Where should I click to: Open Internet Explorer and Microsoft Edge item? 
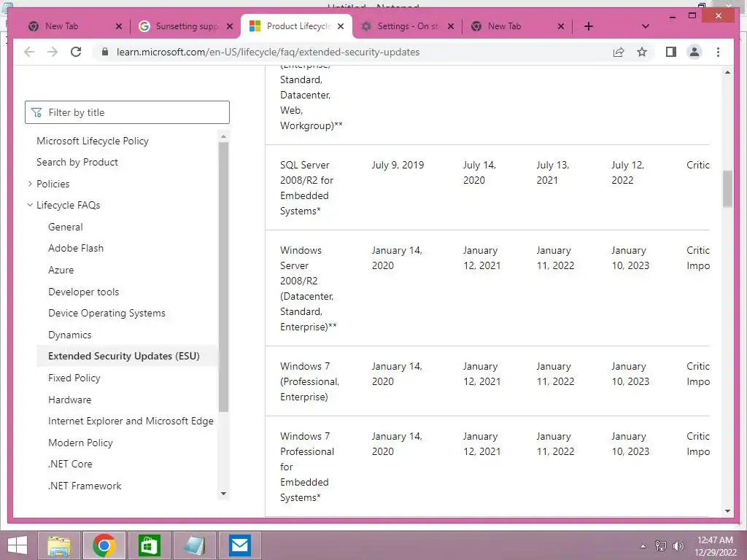[131, 421]
